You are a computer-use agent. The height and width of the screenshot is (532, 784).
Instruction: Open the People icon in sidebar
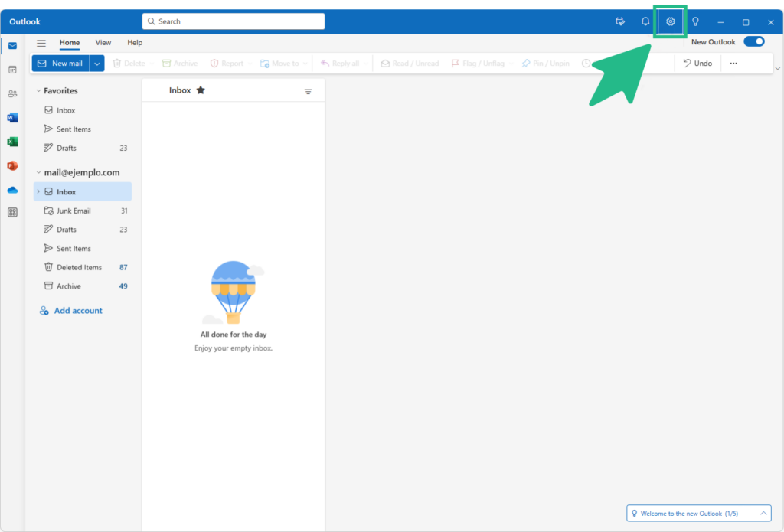tap(12, 94)
